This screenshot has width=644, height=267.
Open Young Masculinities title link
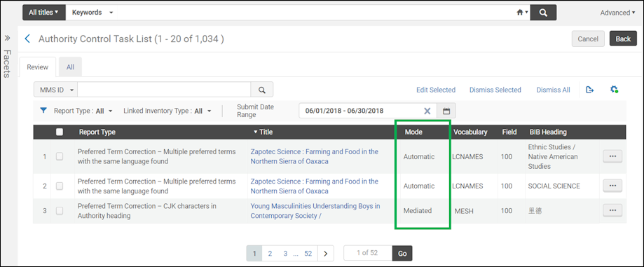(315, 211)
